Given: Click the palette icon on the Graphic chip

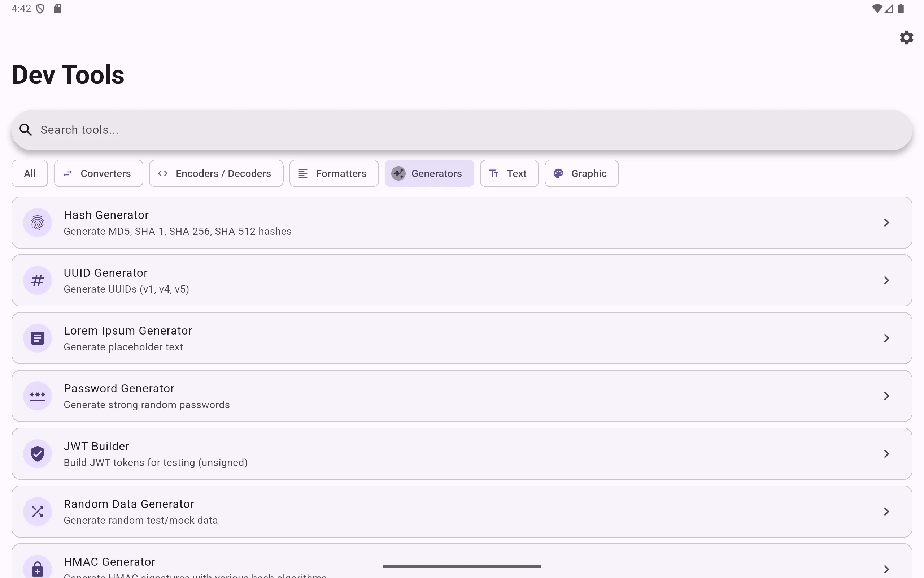Looking at the screenshot, I should click(x=558, y=173).
